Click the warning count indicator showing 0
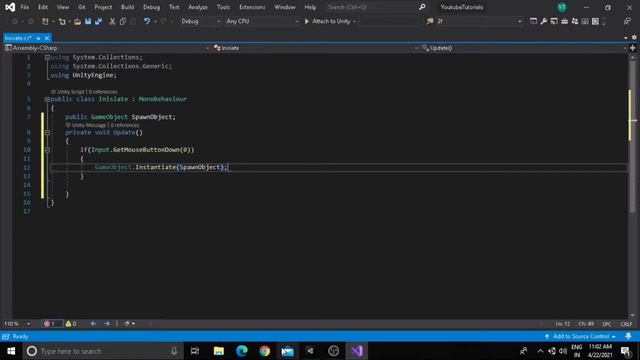 point(71,324)
